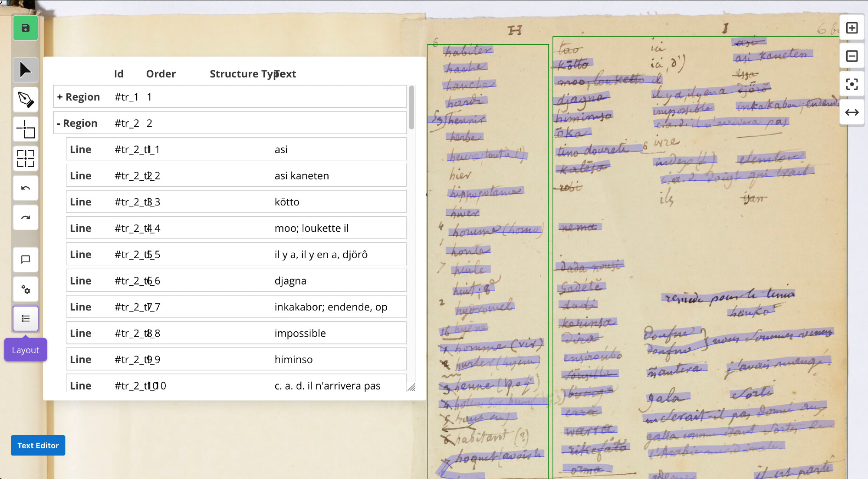
Task: Click the undo arrow icon
Action: [x=26, y=188]
